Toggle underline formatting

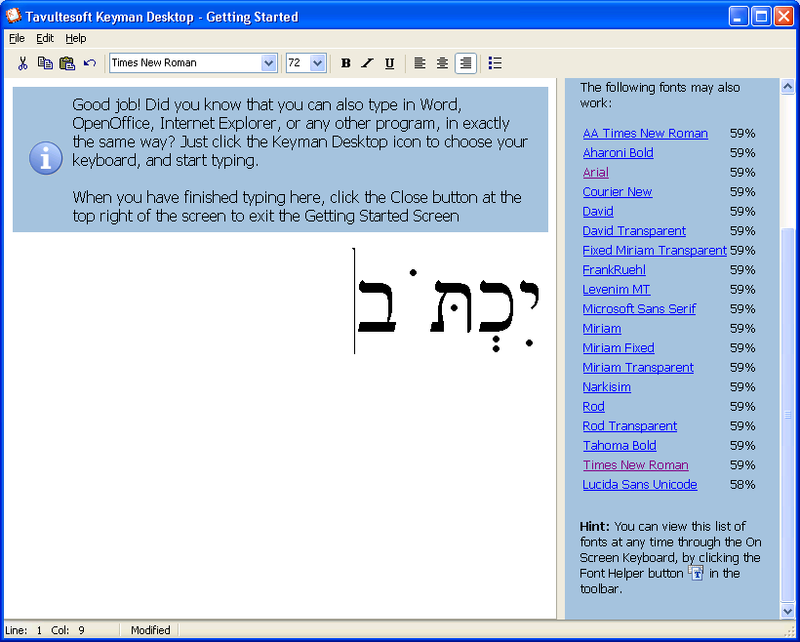[389, 63]
